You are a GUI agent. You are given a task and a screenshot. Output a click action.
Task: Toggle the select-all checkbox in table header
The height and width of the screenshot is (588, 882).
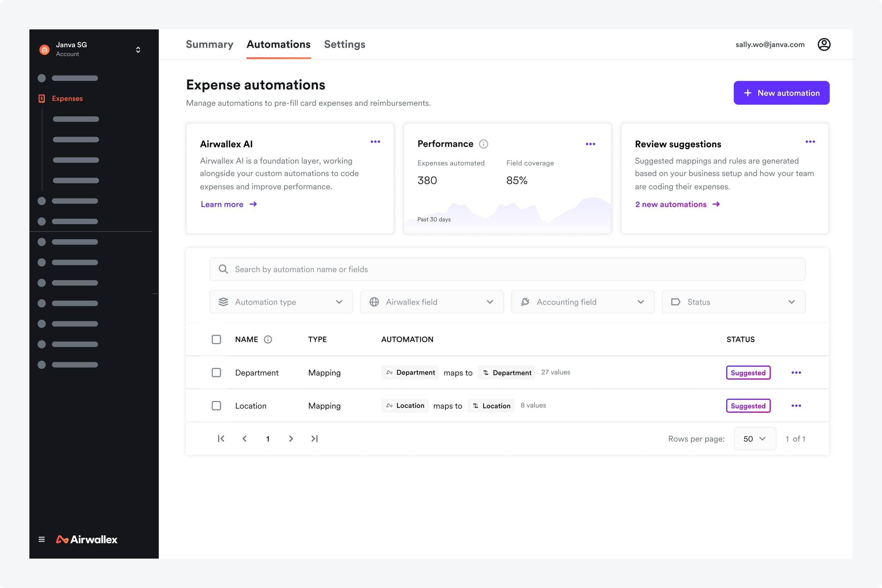(216, 339)
